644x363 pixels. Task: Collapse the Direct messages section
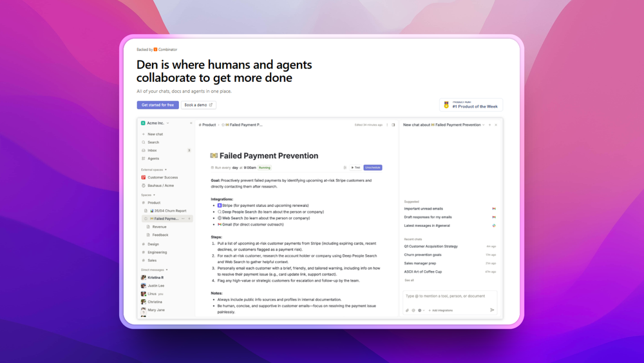pyautogui.click(x=155, y=270)
